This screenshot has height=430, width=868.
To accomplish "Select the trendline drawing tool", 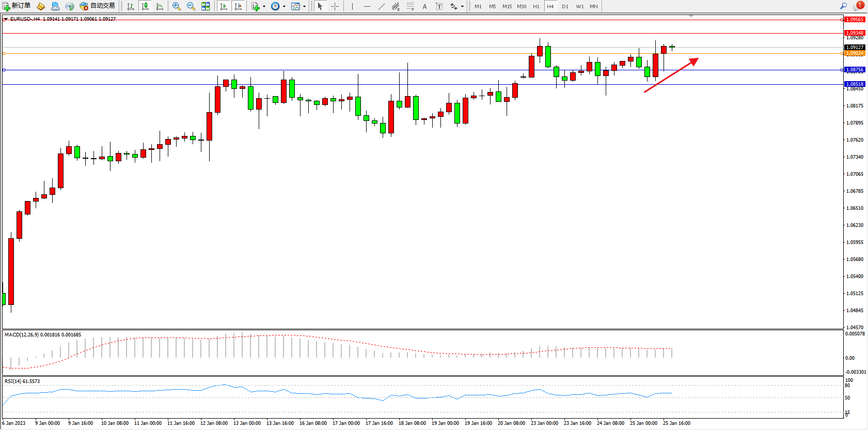I will (381, 6).
